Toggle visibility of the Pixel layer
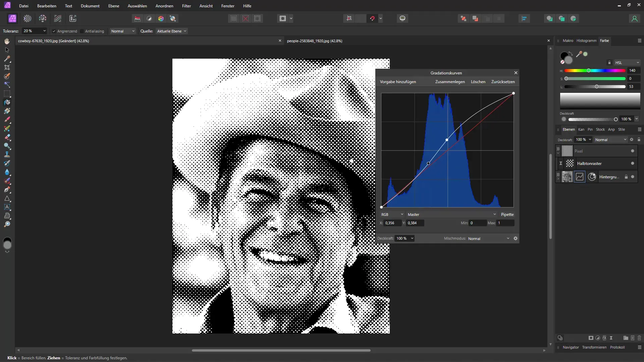Image resolution: width=644 pixels, height=362 pixels. [633, 151]
